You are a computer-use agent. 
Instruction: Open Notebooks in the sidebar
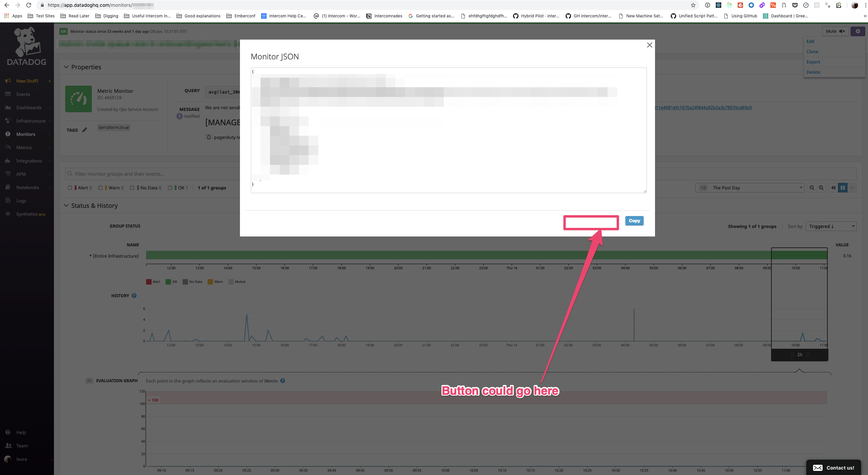[x=27, y=187]
